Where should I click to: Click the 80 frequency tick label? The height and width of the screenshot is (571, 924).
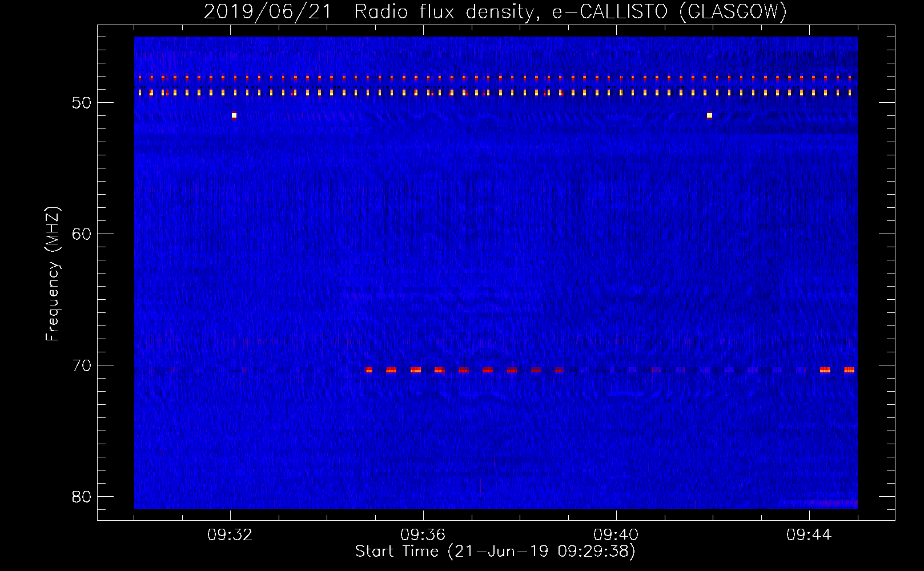pos(82,497)
